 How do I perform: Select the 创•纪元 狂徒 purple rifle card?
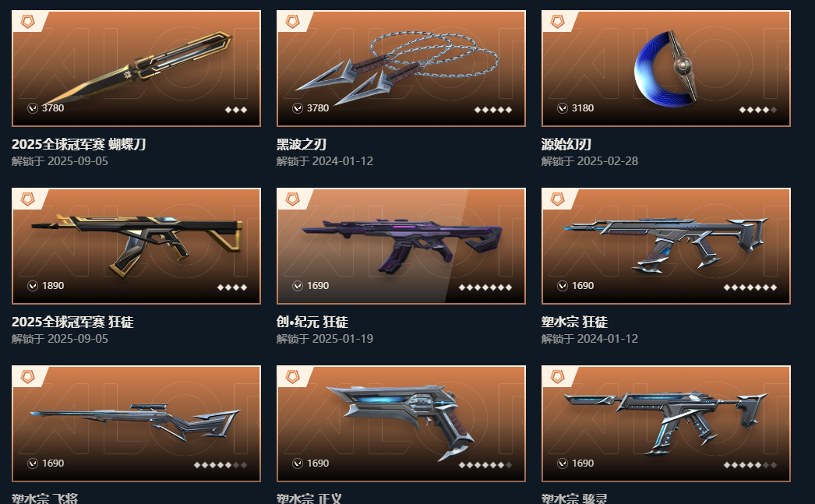coord(400,245)
